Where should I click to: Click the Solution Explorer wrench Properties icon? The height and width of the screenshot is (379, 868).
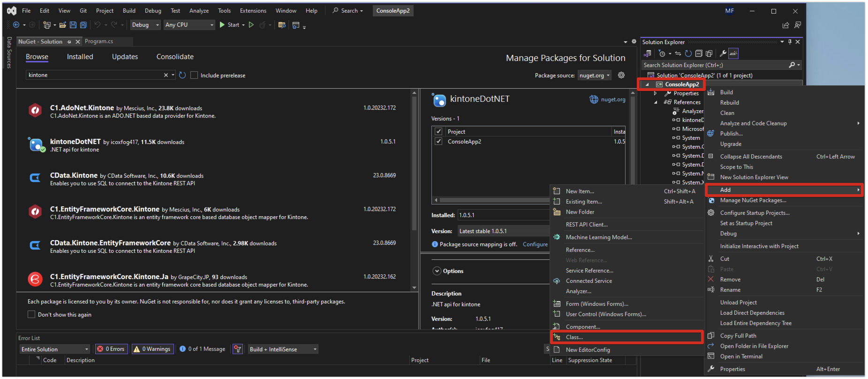(723, 53)
